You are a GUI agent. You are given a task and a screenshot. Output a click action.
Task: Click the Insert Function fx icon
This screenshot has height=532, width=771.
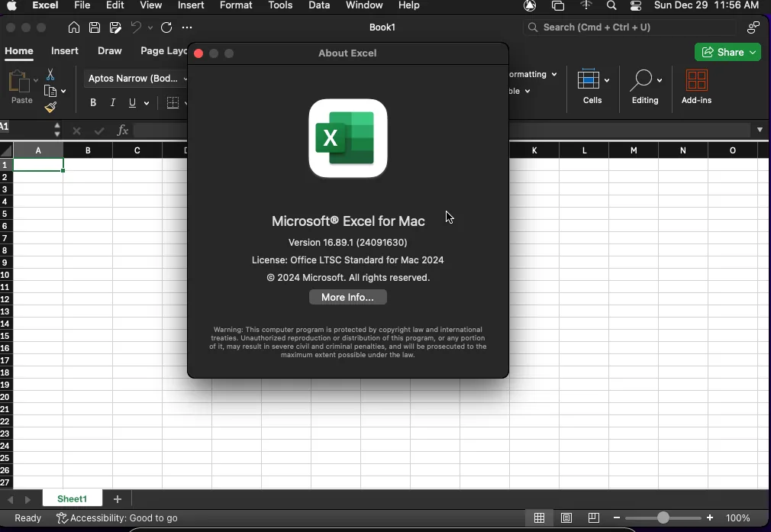point(122,131)
